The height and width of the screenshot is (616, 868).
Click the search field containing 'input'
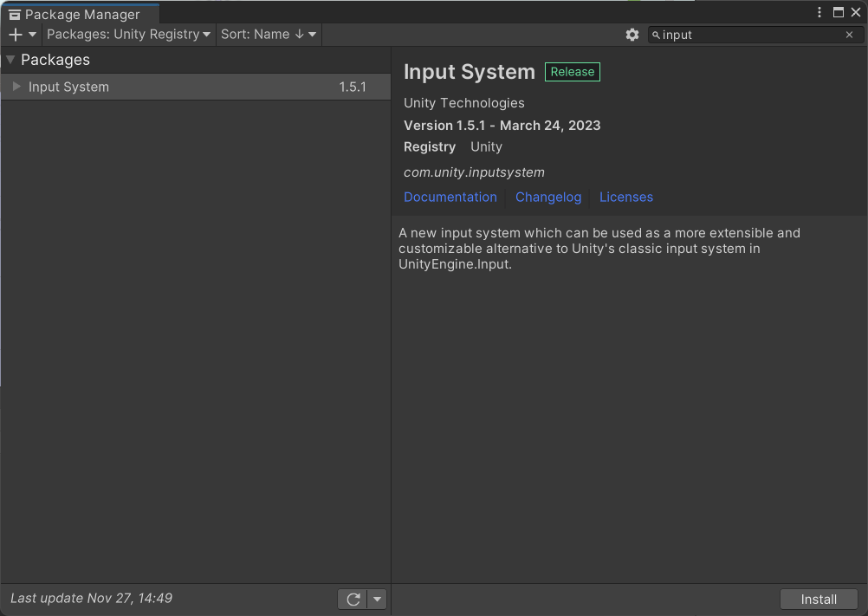tap(755, 35)
